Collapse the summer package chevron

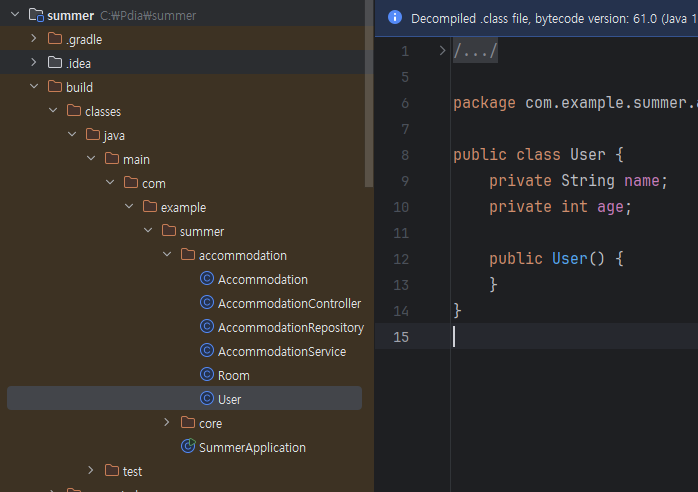point(148,231)
